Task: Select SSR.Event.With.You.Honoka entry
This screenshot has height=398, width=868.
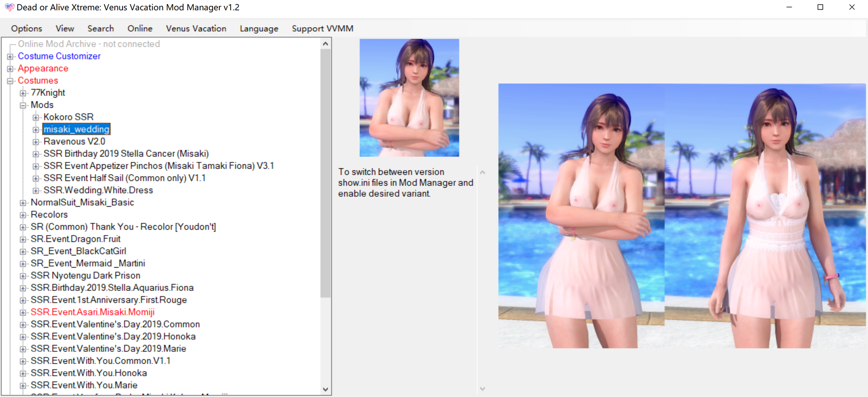Action: 89,374
